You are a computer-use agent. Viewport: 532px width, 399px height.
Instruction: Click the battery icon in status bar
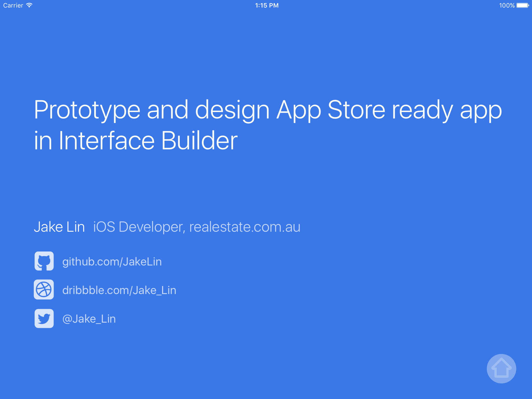click(x=522, y=5)
